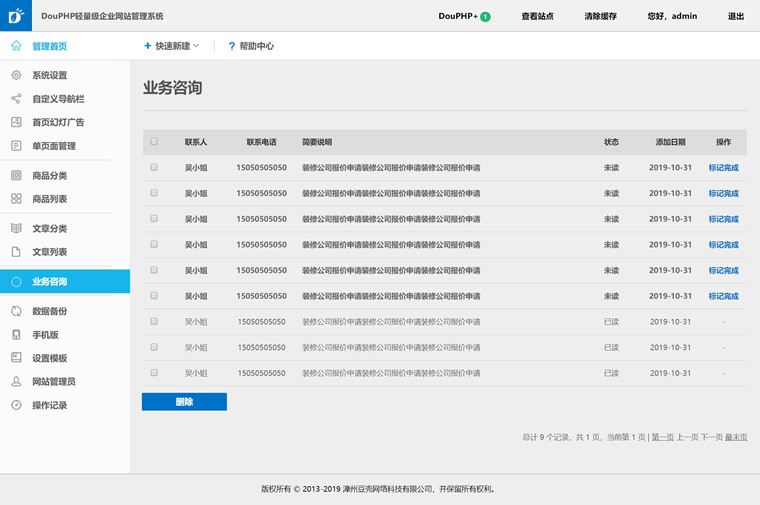This screenshot has height=505, width=760.
Task: Click the 自定义导航栏 share icon
Action: pyautogui.click(x=16, y=99)
